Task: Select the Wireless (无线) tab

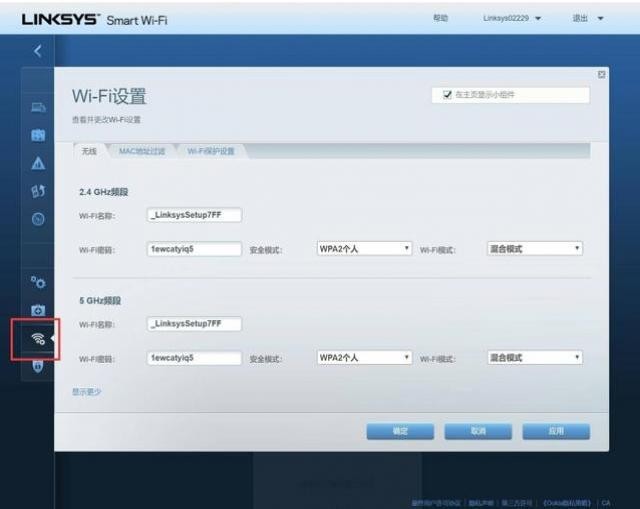Action: 89,151
